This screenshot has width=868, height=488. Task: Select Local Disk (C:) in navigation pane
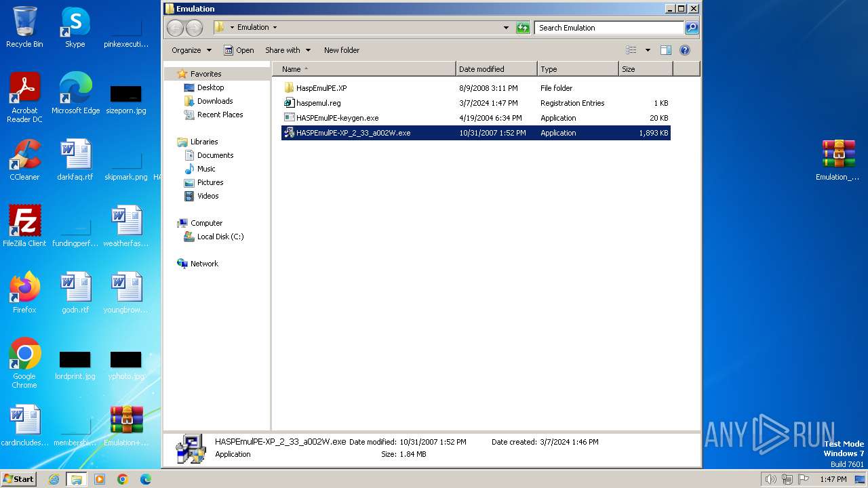tap(220, 237)
